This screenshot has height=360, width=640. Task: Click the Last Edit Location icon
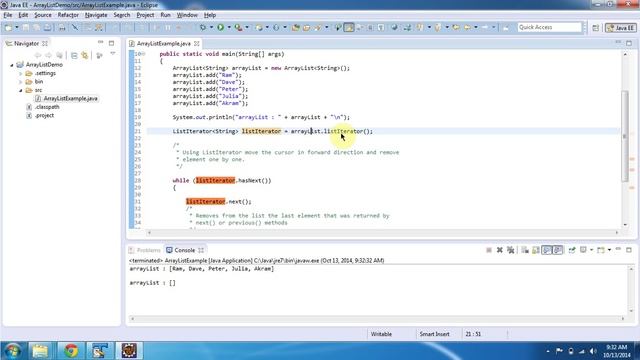[x=456, y=27]
